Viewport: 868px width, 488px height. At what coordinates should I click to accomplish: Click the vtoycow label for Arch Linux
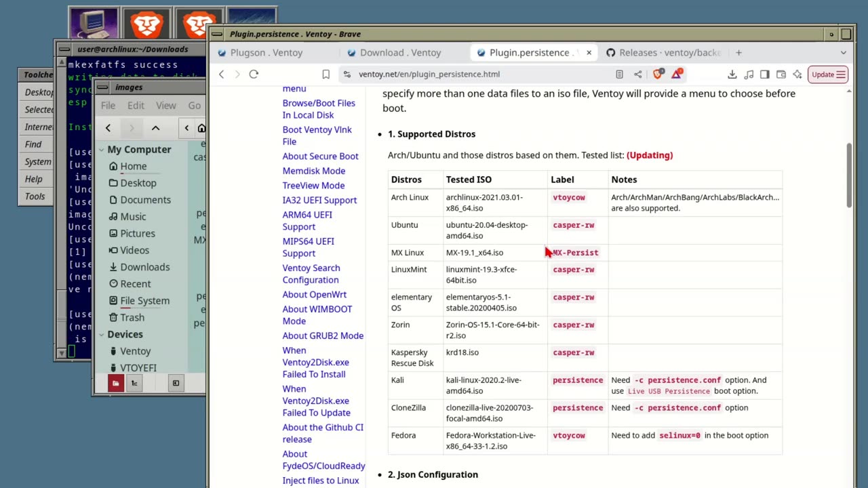[x=568, y=197]
